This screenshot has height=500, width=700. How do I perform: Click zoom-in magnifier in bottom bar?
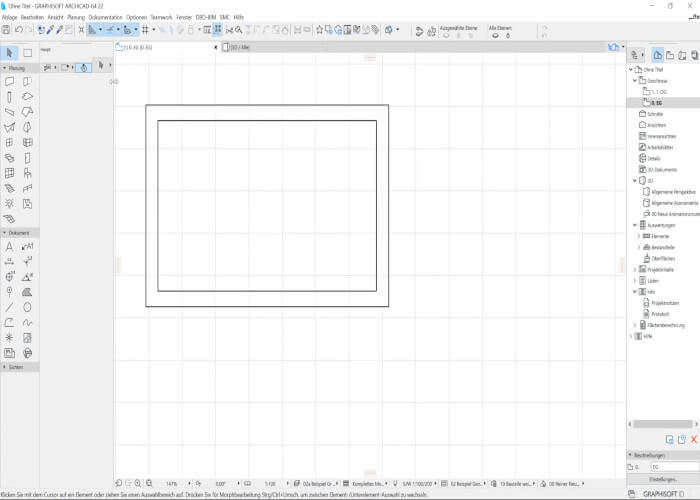138,483
